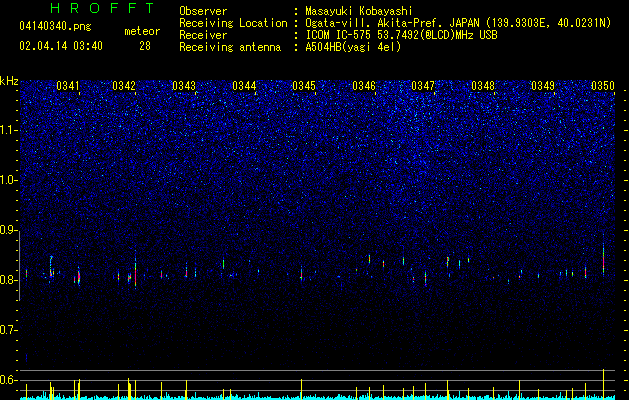
Task: Click the meteor count 28
Action: (145, 46)
